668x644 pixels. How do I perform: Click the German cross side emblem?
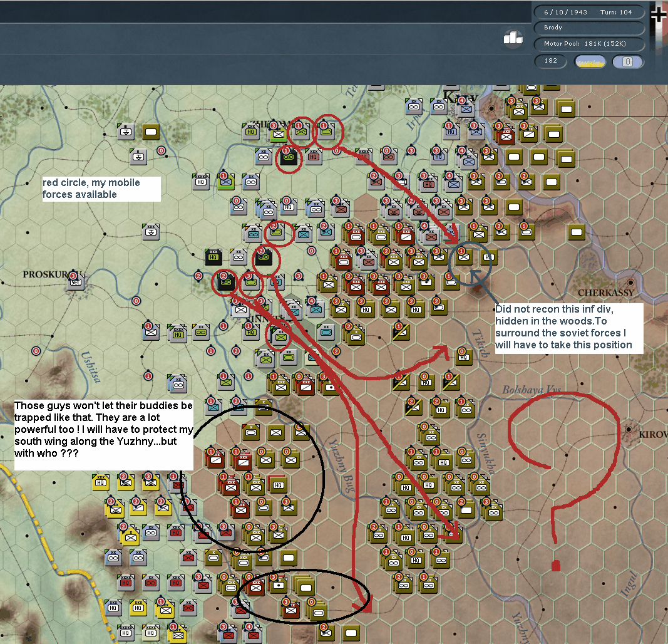(x=659, y=13)
